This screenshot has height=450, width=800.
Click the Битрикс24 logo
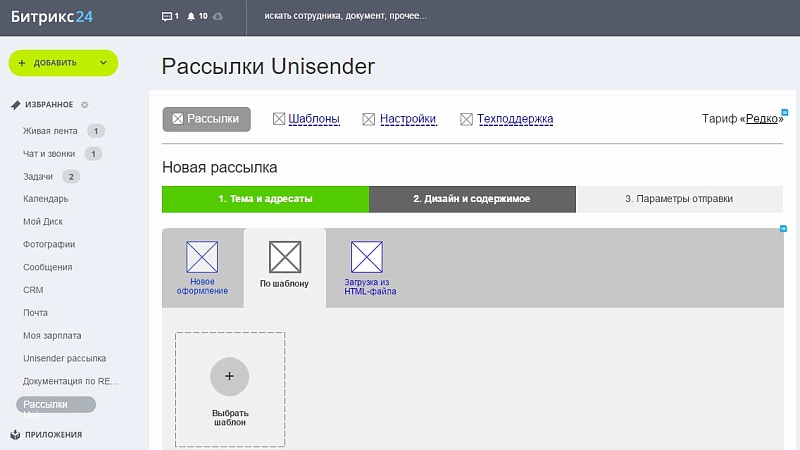pos(52,17)
